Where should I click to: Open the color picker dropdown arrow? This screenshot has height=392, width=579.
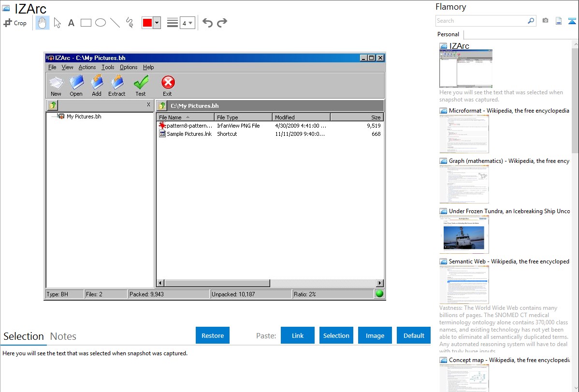157,23
